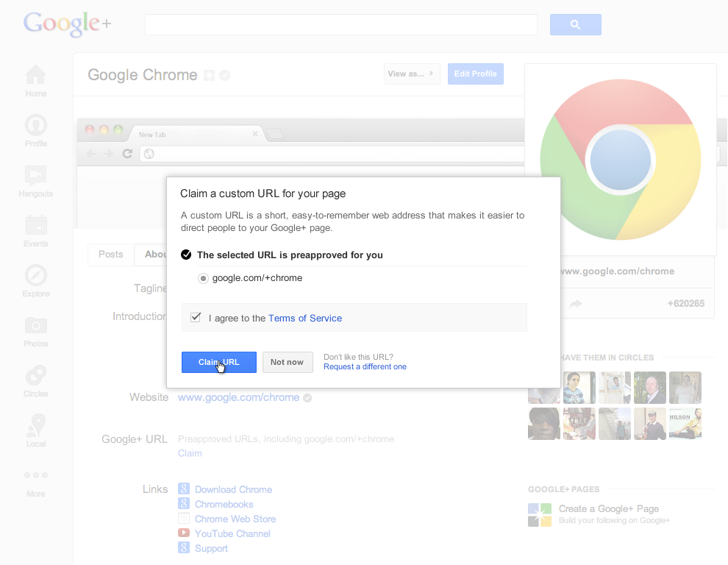
Task: Click the page badge icon next to Google Chrome
Action: tap(210, 75)
